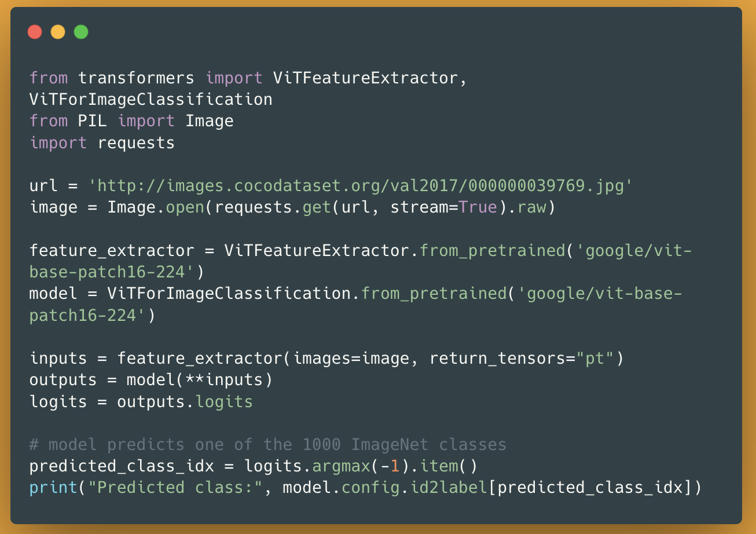Click the .raw attribute after requests.get
The height and width of the screenshot is (534, 756).
(531, 207)
